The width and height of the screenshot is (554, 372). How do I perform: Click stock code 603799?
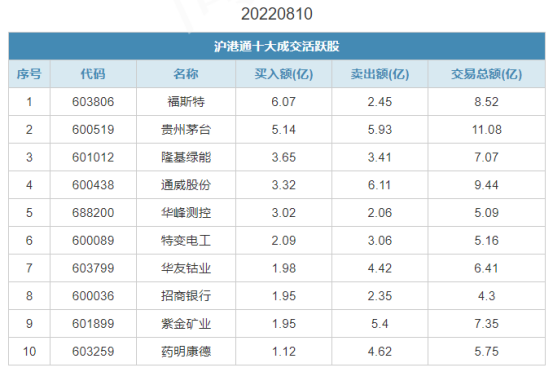pos(93,268)
